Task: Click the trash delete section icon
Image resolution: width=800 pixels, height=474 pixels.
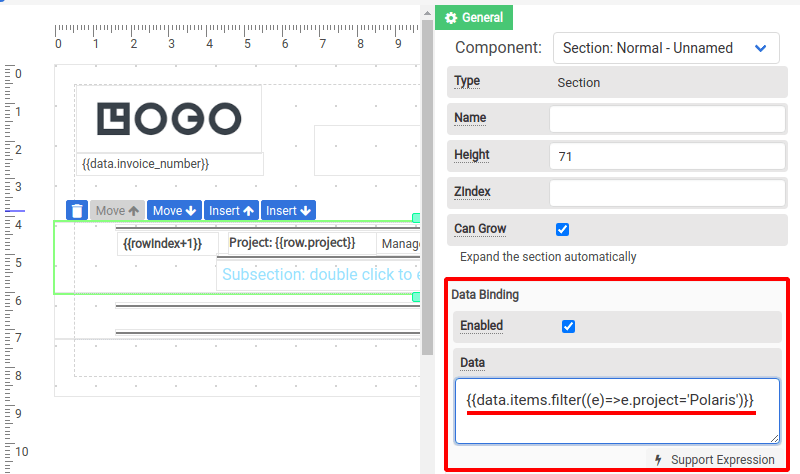Action: [77, 210]
